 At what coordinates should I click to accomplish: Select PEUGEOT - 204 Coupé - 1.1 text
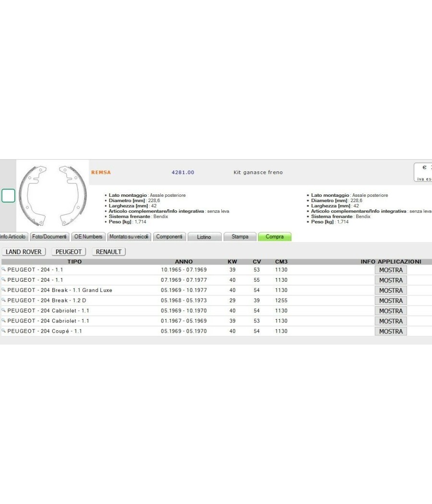pyautogui.click(x=45, y=331)
